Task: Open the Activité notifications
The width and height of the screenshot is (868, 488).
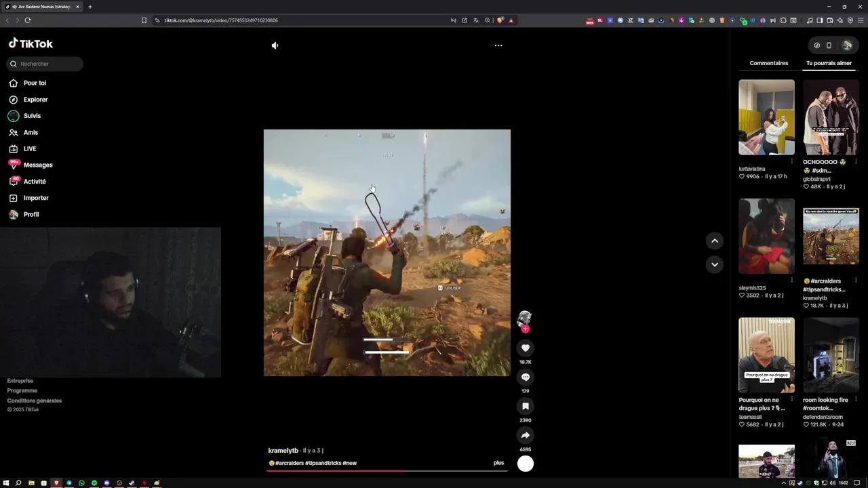Action: (27, 182)
